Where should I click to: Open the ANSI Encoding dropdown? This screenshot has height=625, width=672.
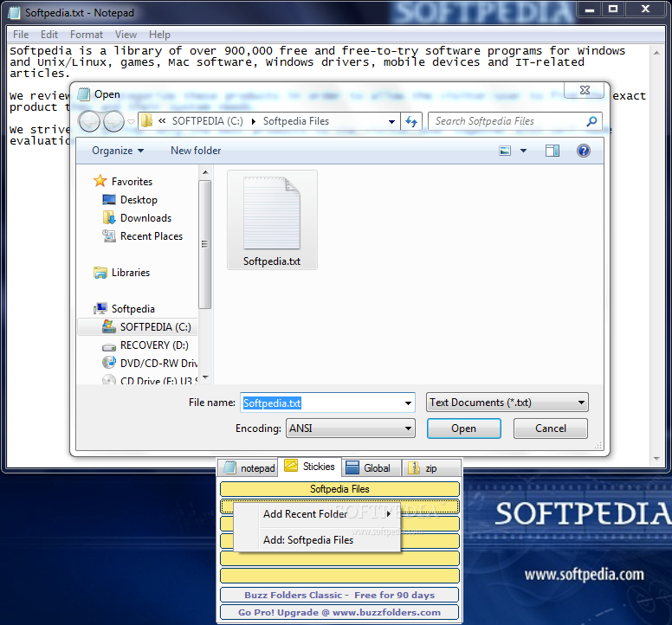(x=350, y=428)
